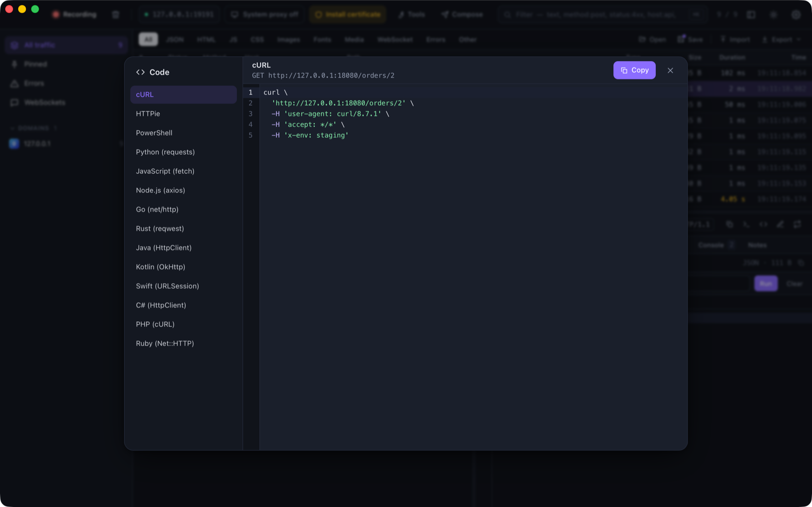Select WebSockets in sidebar
The height and width of the screenshot is (507, 812).
tap(66, 102)
